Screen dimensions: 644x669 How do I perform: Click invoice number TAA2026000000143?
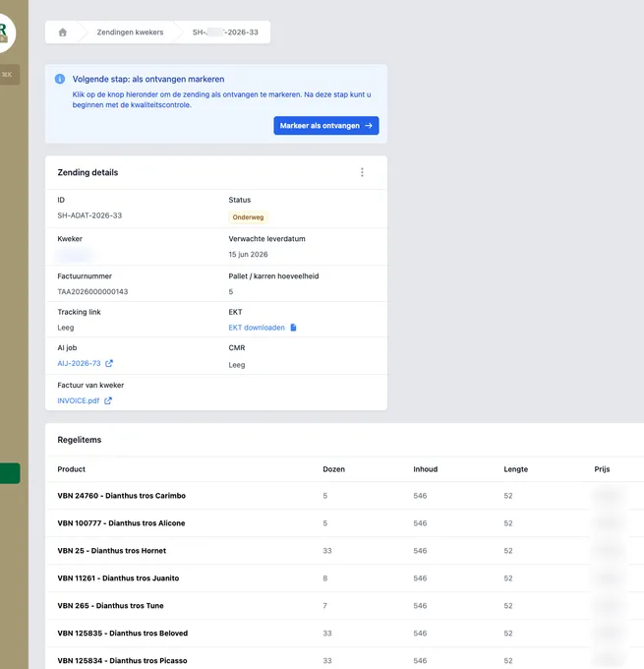coord(92,292)
